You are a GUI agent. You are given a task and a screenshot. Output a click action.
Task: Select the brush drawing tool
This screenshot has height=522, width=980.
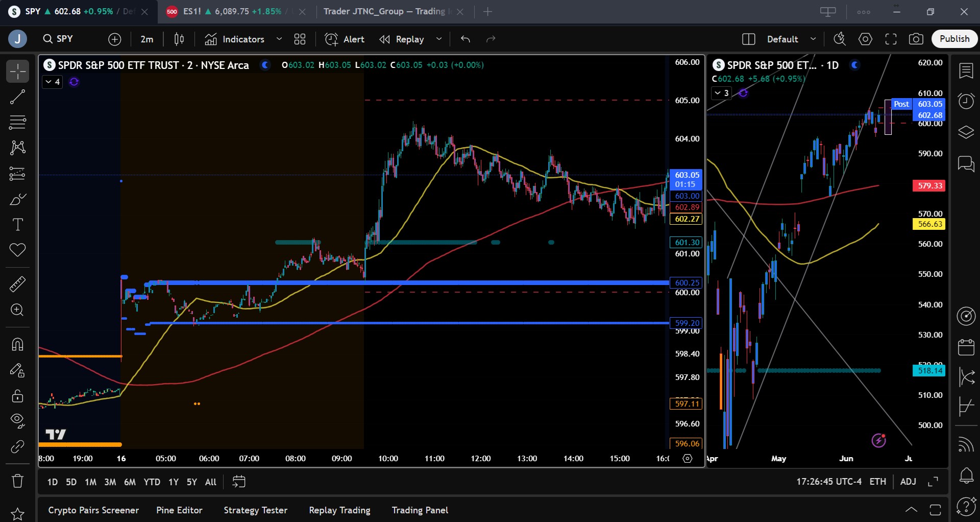coord(17,199)
